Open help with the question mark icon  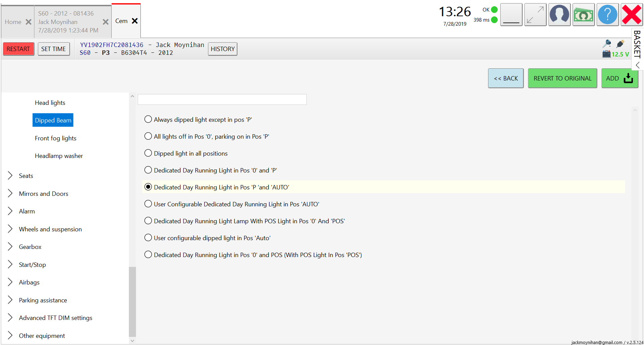tap(607, 15)
